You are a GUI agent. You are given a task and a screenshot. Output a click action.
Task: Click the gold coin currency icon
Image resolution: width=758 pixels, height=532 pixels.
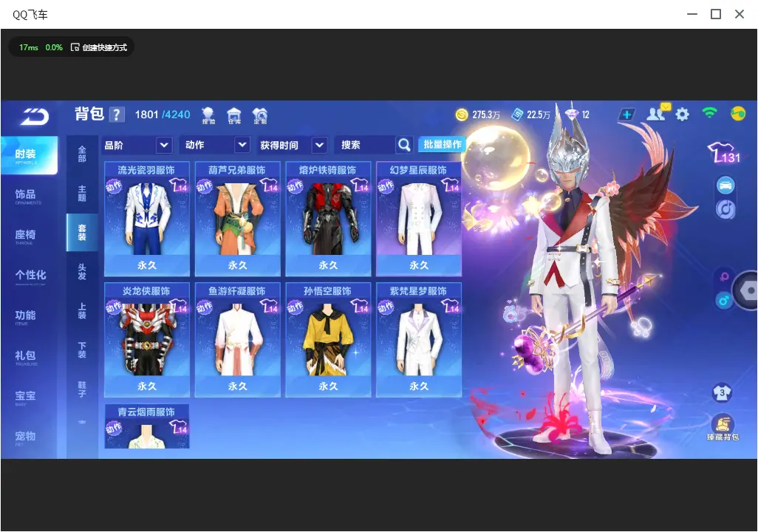[462, 115]
